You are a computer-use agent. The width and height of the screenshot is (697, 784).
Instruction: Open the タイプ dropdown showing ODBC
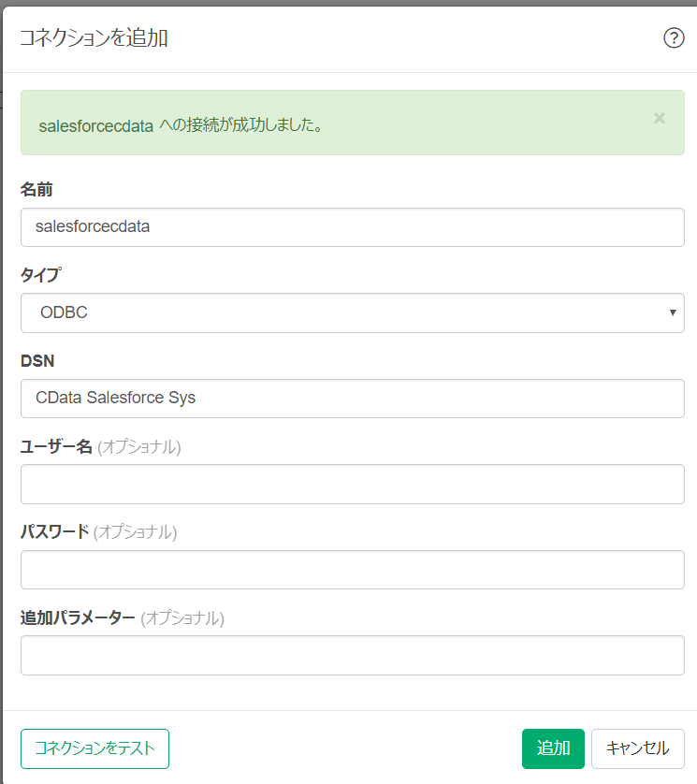coord(352,312)
